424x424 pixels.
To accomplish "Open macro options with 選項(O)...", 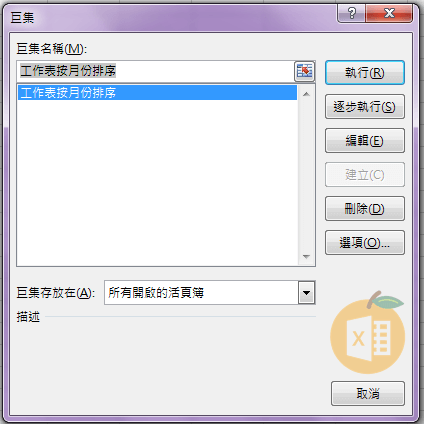I will [x=365, y=243].
